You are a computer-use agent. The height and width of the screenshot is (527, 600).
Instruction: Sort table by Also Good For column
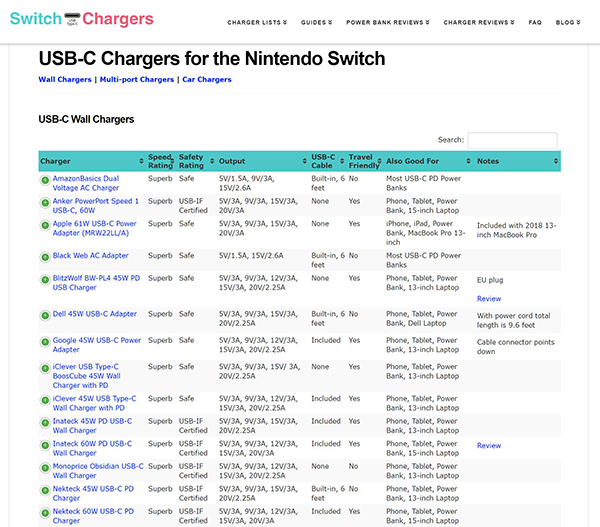point(429,161)
